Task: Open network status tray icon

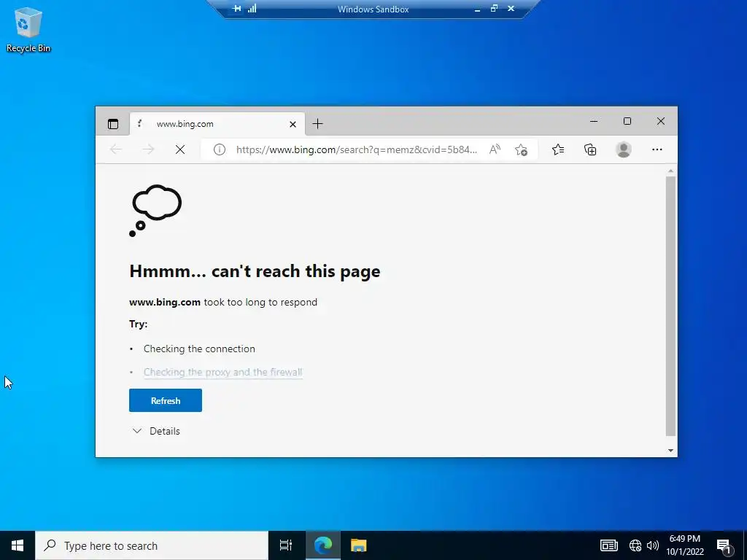Action: pyautogui.click(x=635, y=545)
